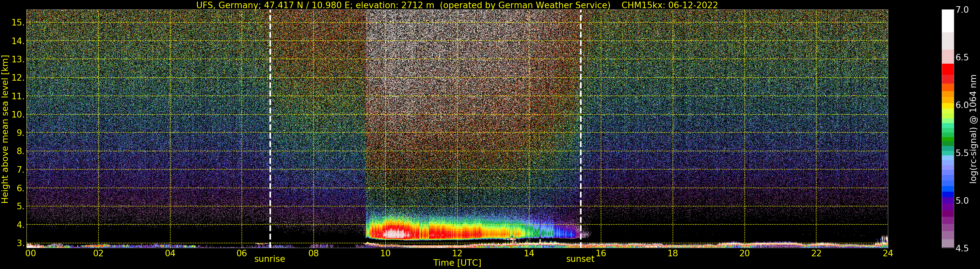The image size is (980, 269).
Task: Click the 'sunset' label below the time axis
Action: click(580, 259)
